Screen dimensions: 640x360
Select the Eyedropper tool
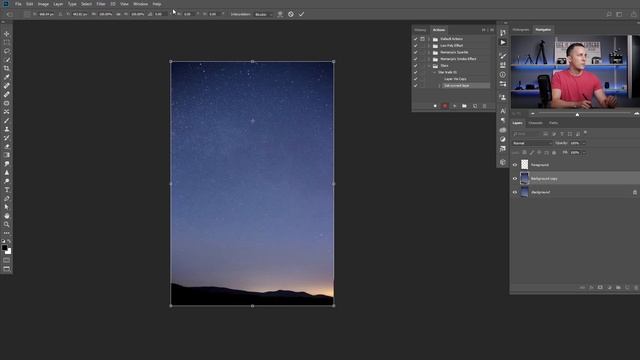pos(7,77)
